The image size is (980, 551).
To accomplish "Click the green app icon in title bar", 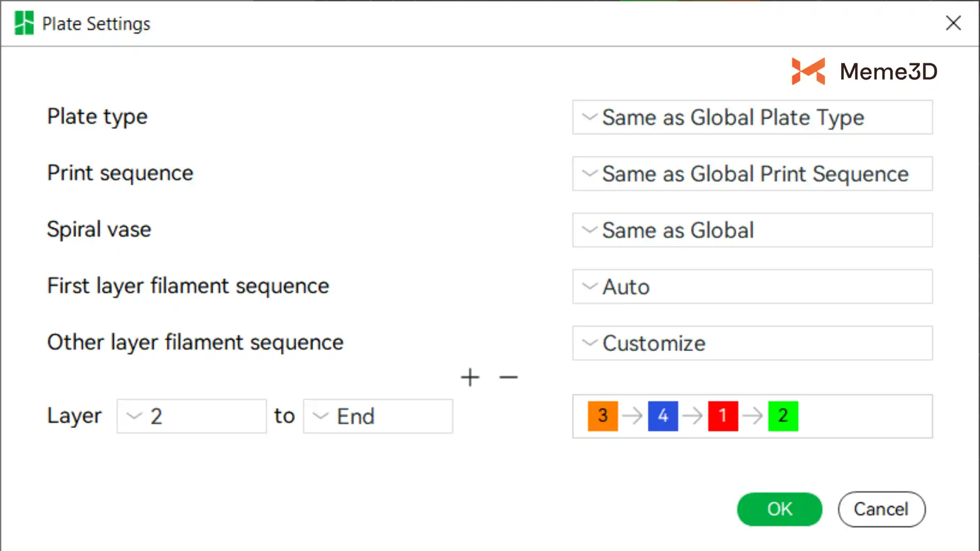I will pyautogui.click(x=24, y=23).
